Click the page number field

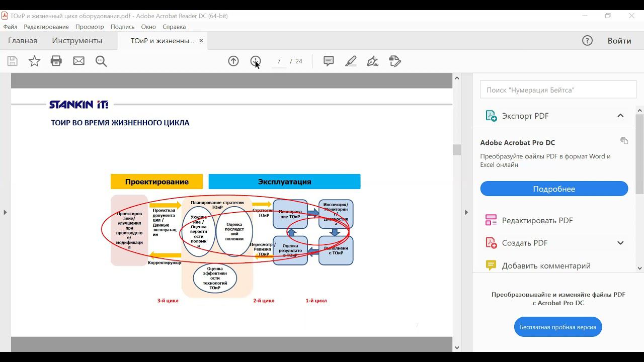pos(279,61)
